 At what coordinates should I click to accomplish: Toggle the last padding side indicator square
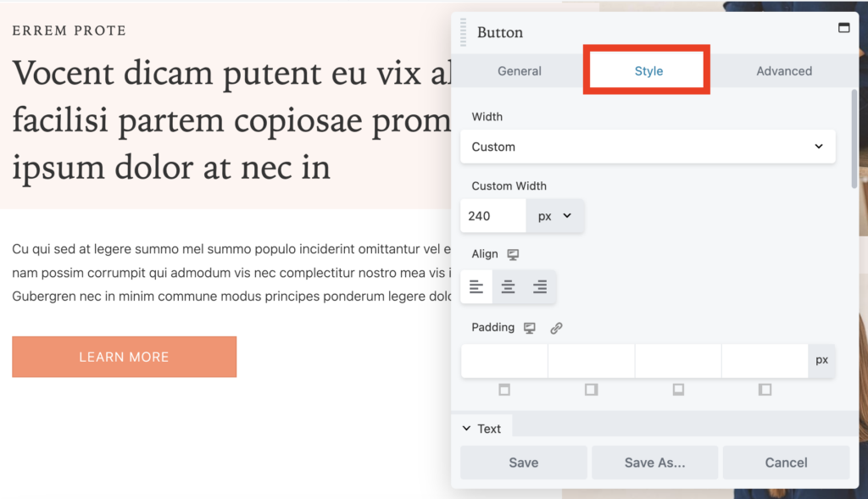[765, 390]
